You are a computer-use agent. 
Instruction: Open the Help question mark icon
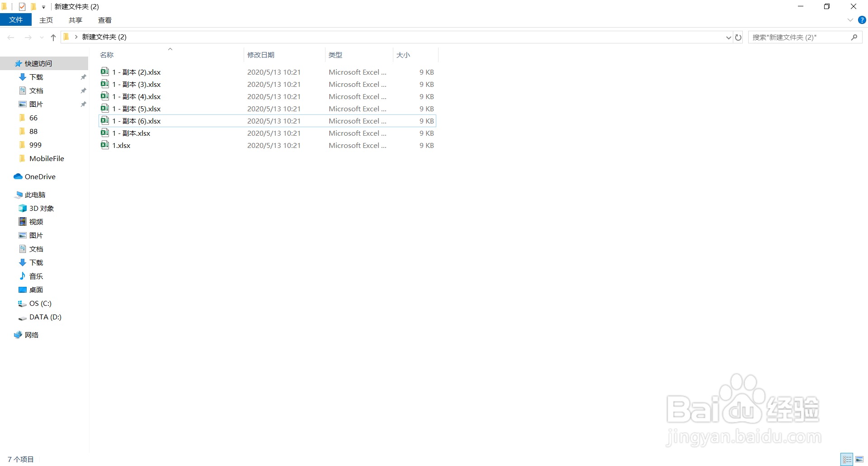point(862,20)
